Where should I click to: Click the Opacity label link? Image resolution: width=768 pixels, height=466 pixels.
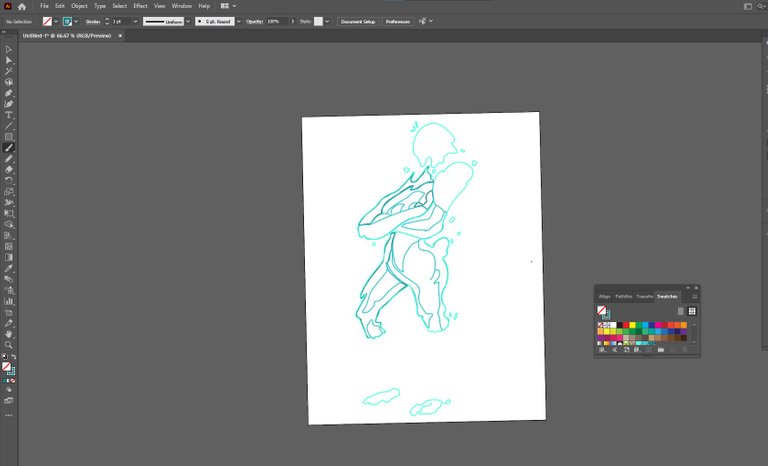254,22
